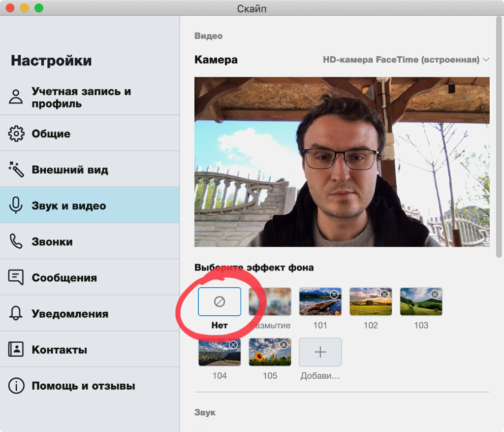Select background image 102 with the sunset field

pos(371,302)
